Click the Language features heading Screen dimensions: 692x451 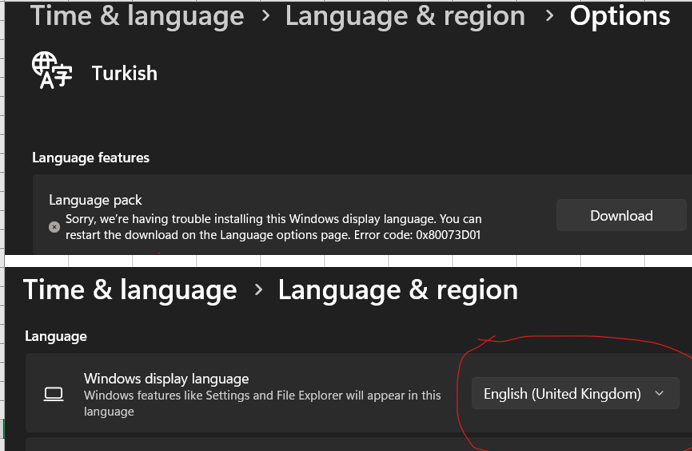pos(90,158)
